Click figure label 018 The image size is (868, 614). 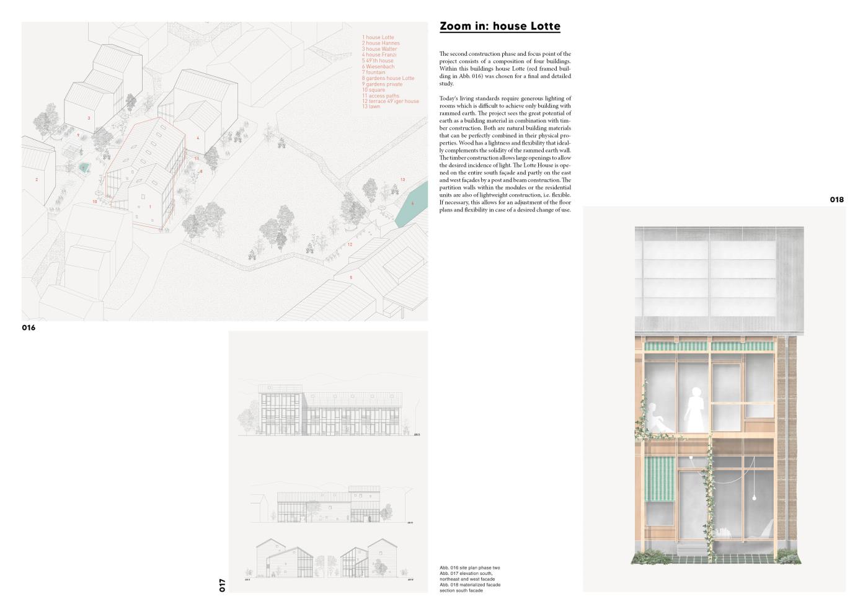point(836,200)
